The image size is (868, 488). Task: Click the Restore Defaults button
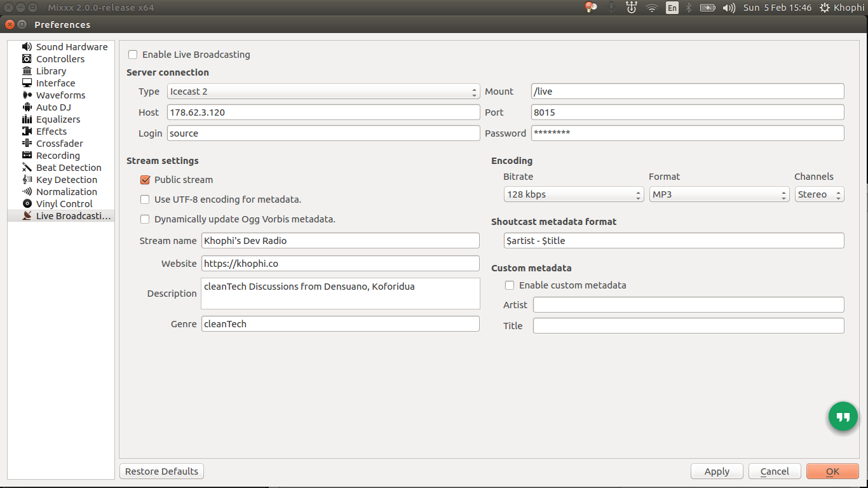pos(161,471)
